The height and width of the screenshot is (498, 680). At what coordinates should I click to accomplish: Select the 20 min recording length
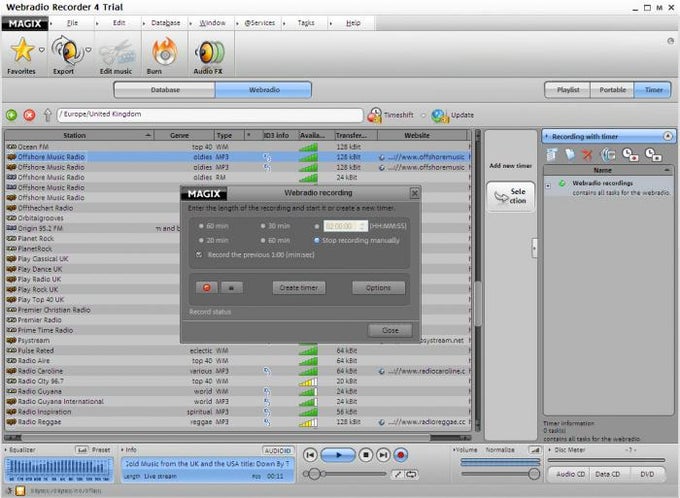pos(201,240)
